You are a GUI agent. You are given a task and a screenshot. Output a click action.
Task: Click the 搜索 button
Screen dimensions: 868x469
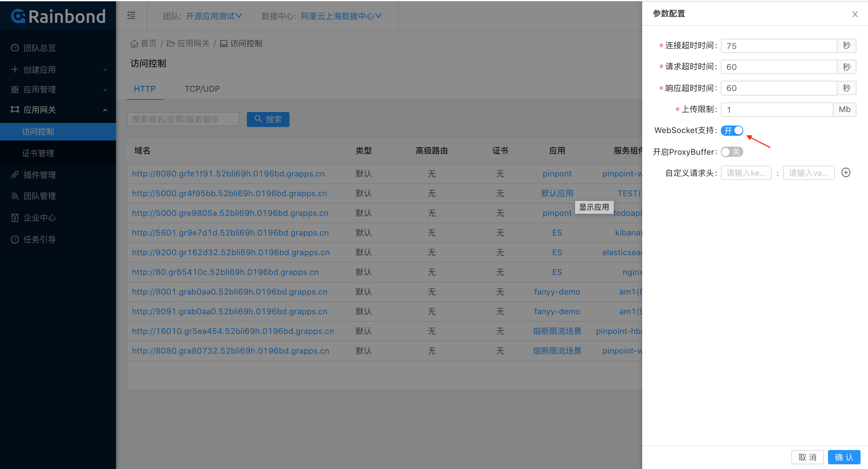[268, 119]
